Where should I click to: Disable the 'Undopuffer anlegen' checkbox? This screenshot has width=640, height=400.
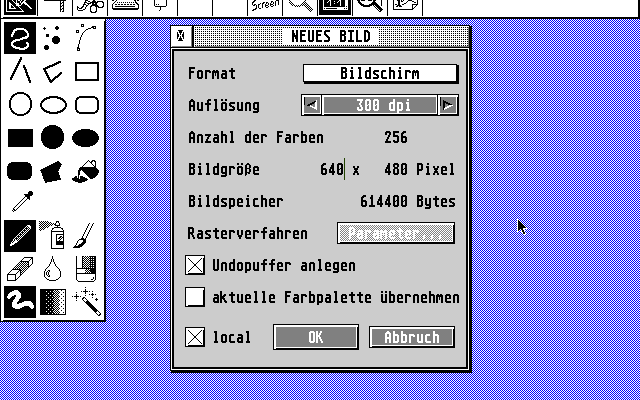pos(195,266)
